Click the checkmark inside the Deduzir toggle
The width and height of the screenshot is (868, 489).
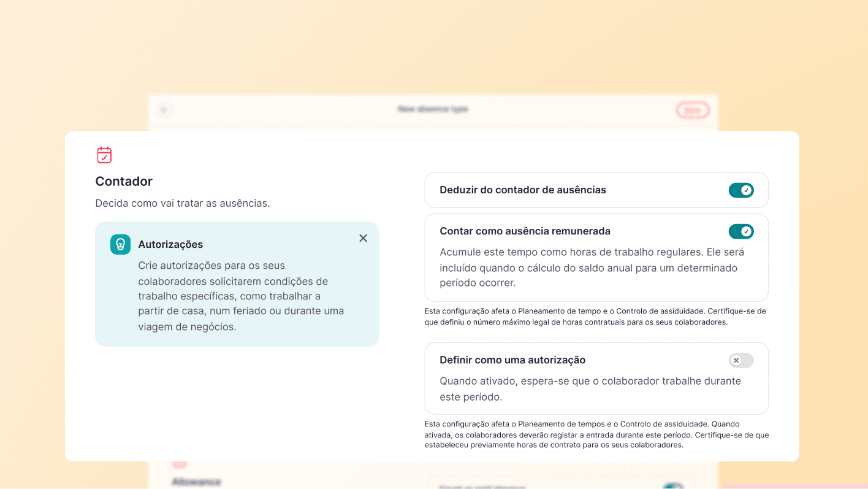pyautogui.click(x=745, y=190)
